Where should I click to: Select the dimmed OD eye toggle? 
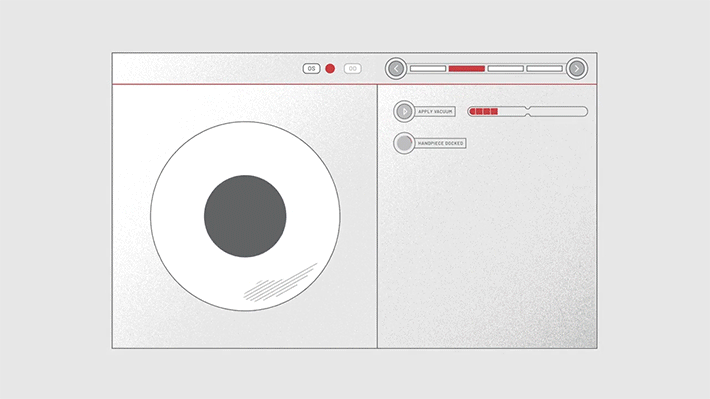click(352, 68)
